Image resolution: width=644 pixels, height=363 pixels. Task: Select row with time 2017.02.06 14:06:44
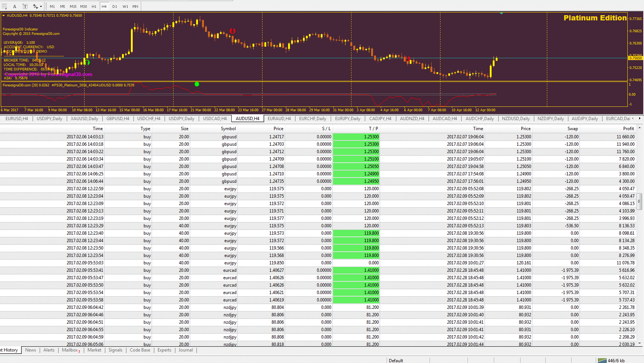(318, 181)
